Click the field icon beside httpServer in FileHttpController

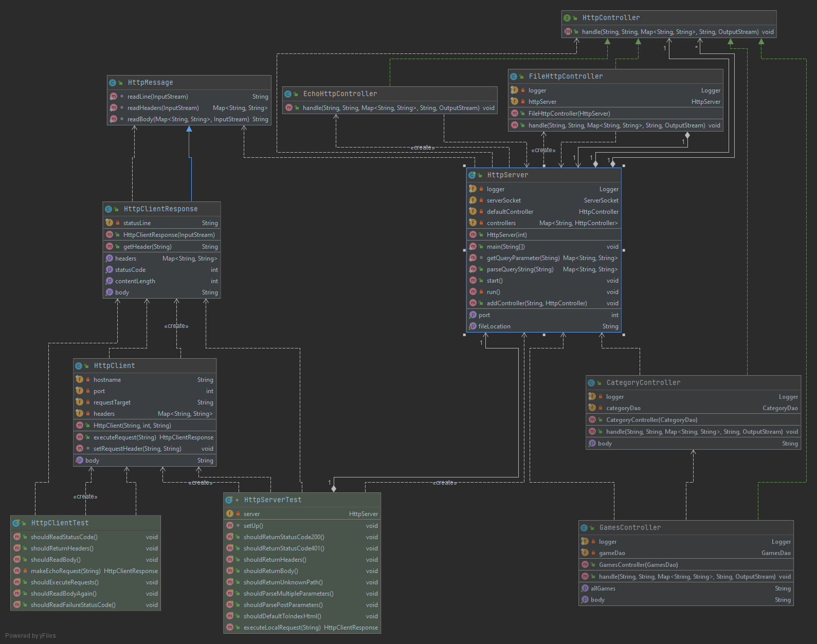[x=514, y=101]
